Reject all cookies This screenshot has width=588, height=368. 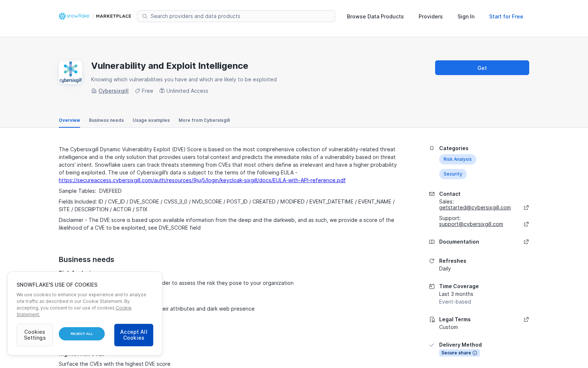[82, 334]
